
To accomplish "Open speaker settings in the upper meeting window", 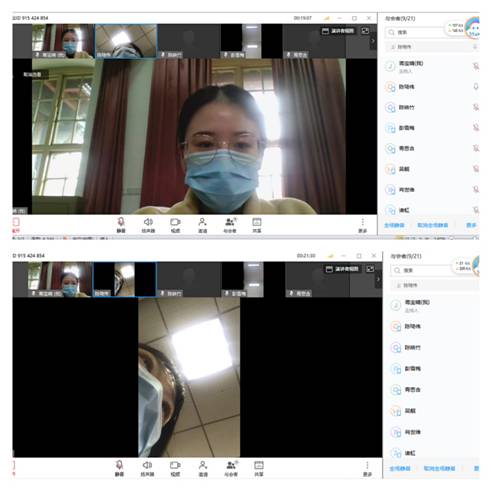I will click(x=148, y=225).
